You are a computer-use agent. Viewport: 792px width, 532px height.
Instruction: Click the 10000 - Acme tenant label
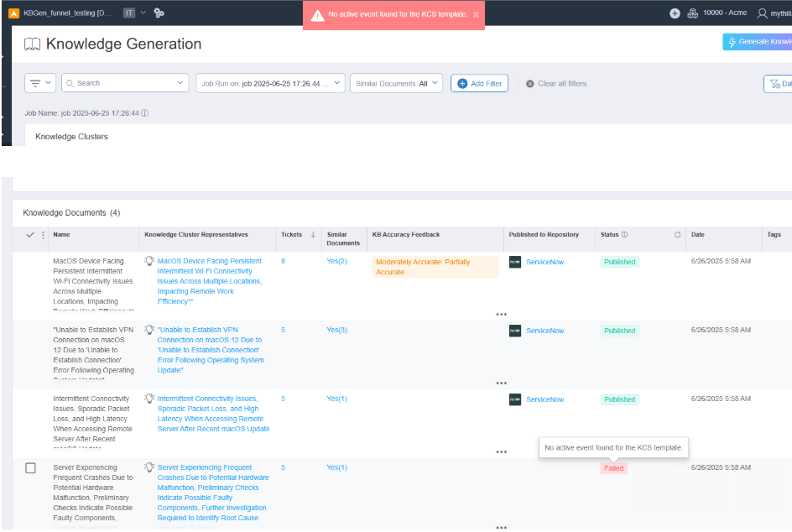(x=725, y=13)
